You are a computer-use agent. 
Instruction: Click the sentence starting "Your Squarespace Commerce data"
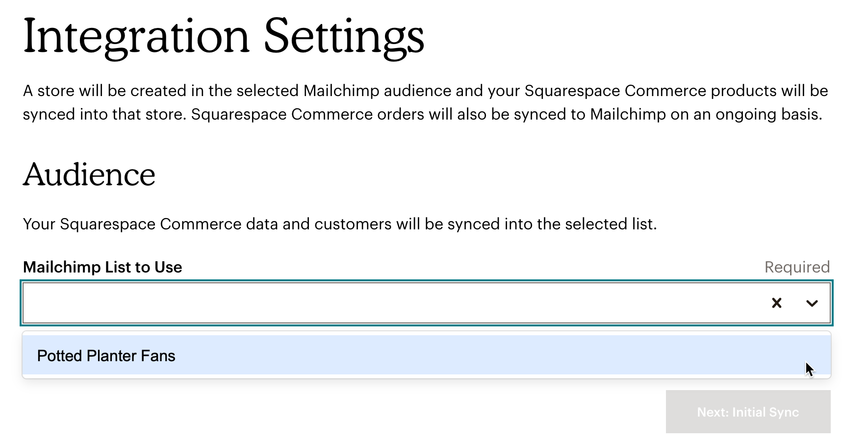tap(339, 224)
